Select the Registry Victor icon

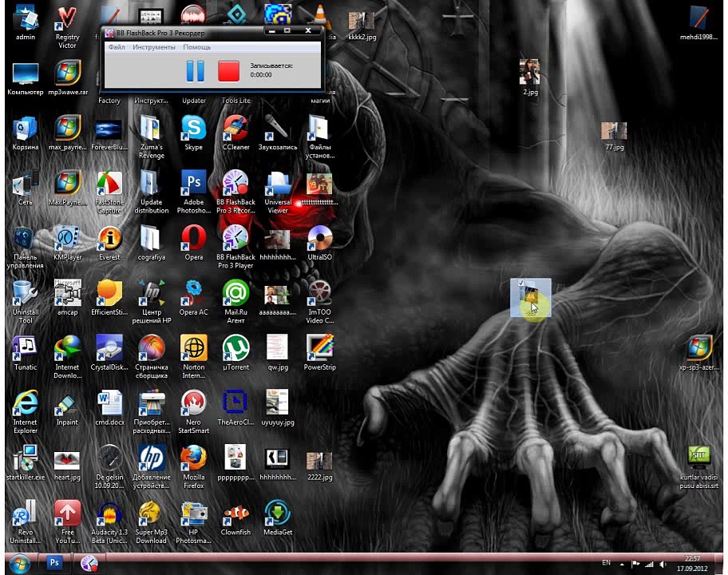(67, 26)
